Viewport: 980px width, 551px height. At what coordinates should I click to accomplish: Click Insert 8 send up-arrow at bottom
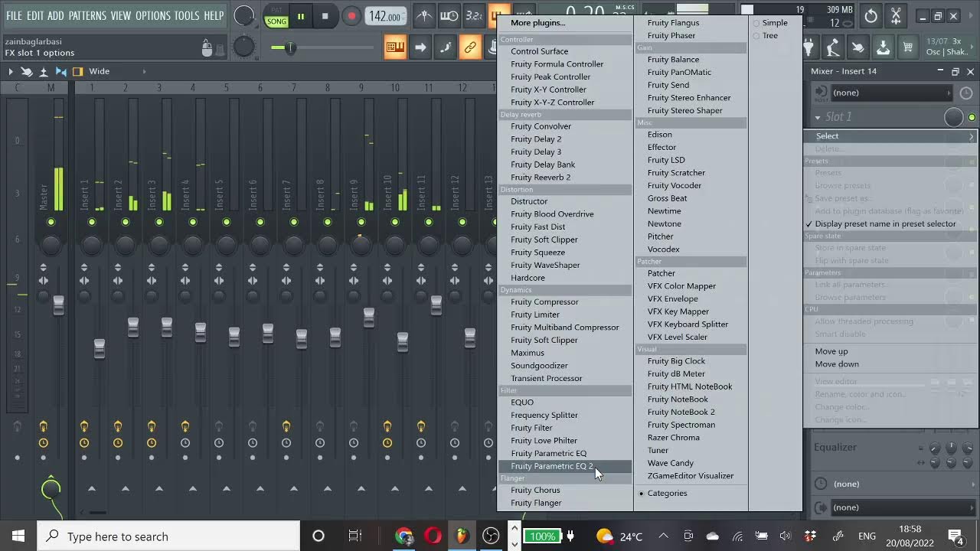pos(328,488)
